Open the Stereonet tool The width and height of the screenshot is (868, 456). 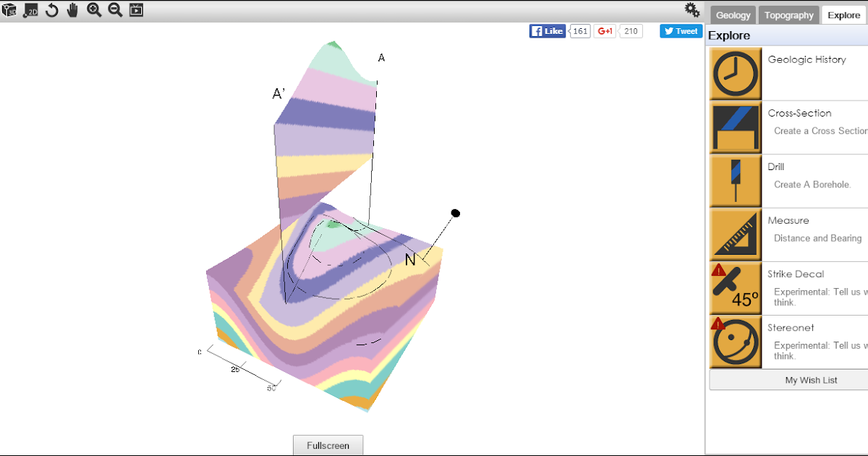pyautogui.click(x=735, y=341)
